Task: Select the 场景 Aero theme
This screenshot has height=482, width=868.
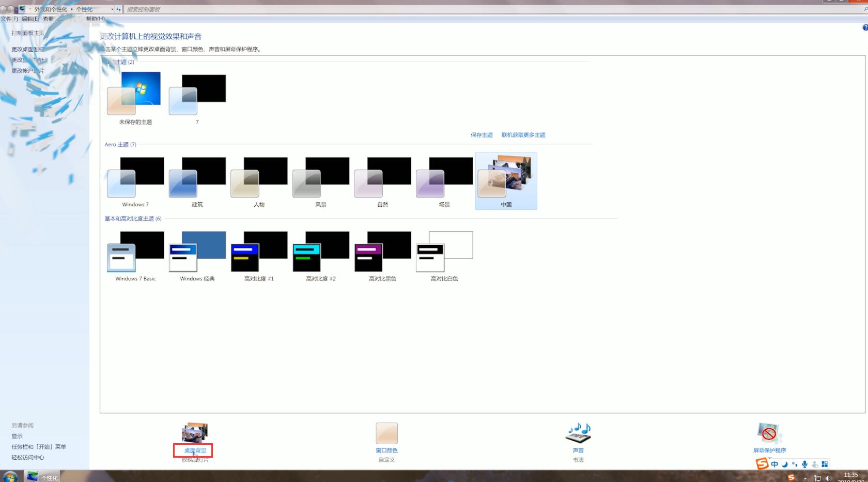Action: 444,181
